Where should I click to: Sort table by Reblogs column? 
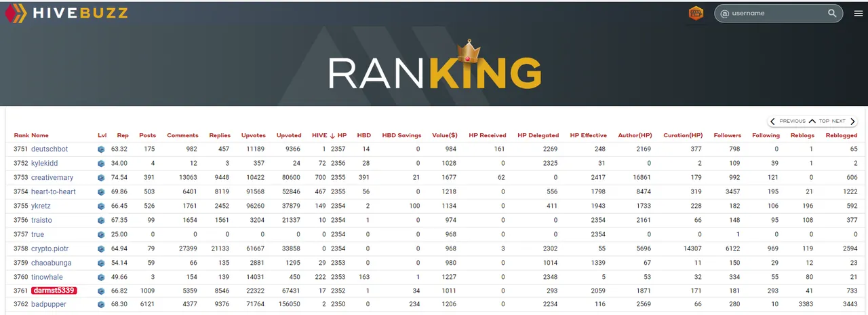[x=802, y=135]
